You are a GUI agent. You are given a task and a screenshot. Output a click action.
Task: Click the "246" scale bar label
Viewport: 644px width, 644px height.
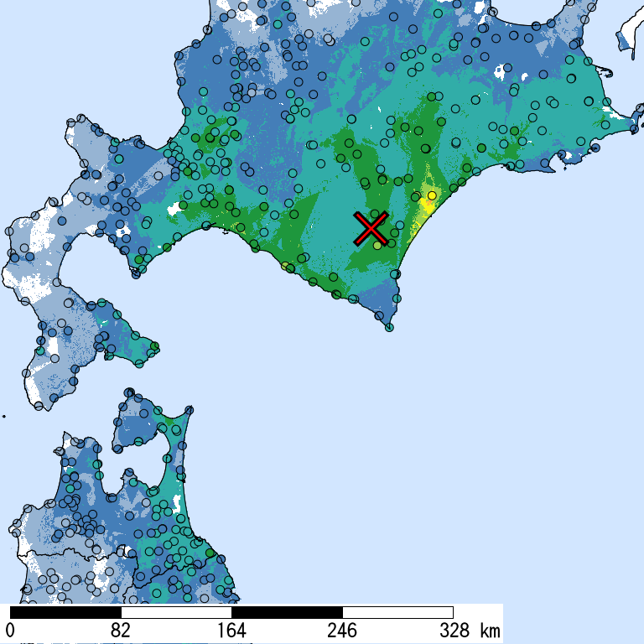[x=342, y=631]
